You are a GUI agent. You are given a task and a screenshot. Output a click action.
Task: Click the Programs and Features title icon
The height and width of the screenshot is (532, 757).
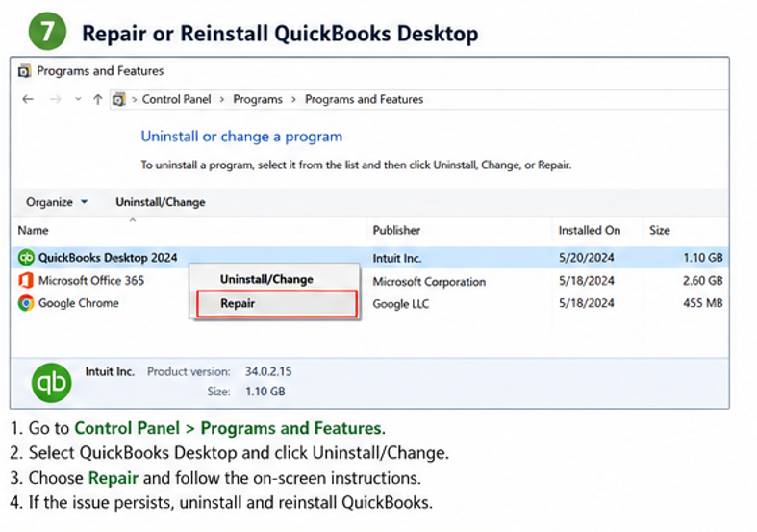24,71
